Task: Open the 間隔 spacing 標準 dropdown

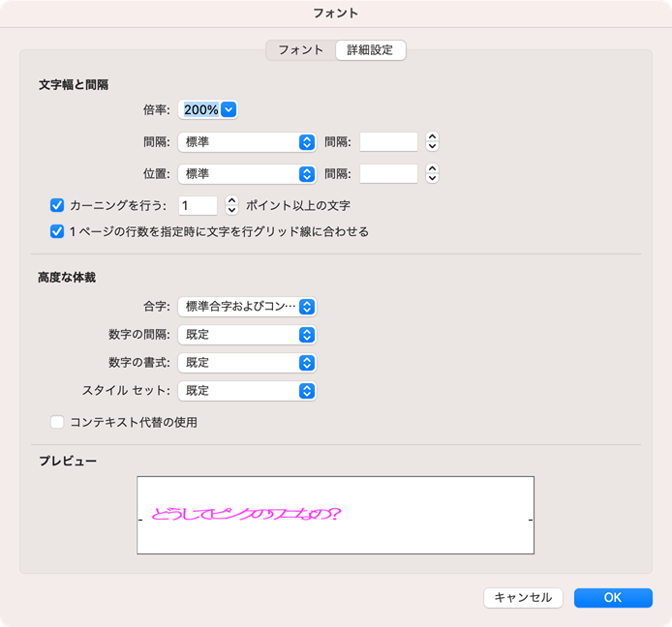Action: (x=247, y=142)
